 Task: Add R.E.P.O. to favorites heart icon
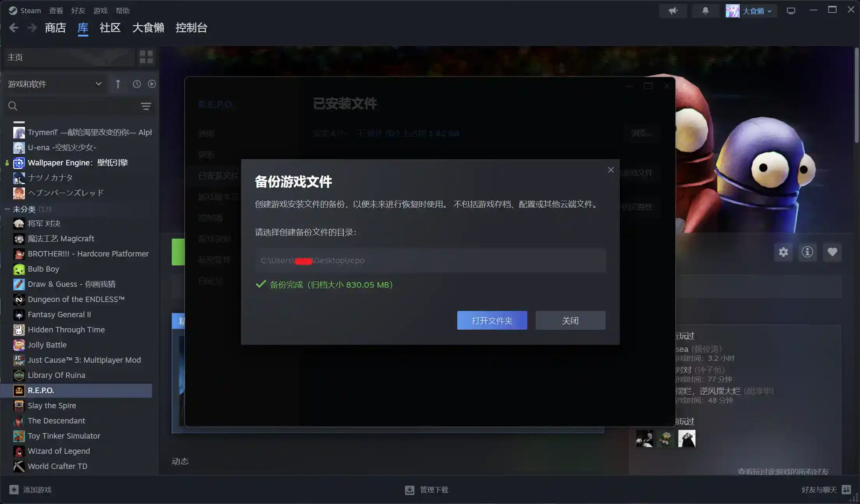[x=832, y=252]
